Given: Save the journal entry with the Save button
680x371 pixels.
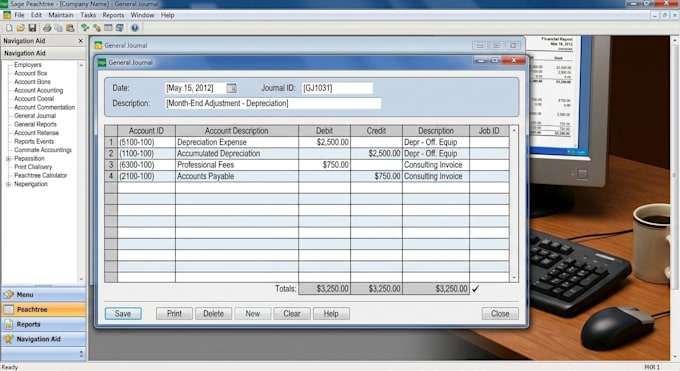Looking at the screenshot, I should click(123, 314).
